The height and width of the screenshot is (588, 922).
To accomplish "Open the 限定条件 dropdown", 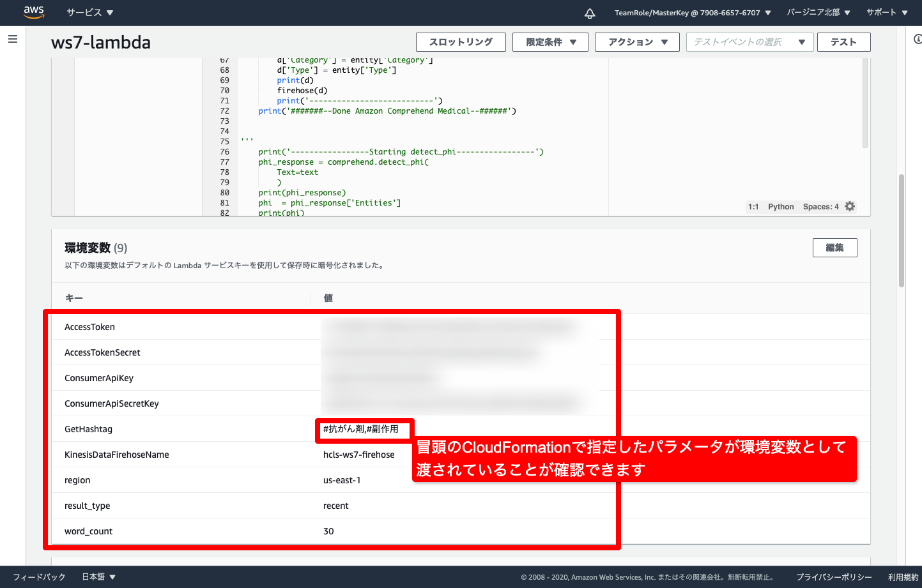I will click(x=550, y=42).
